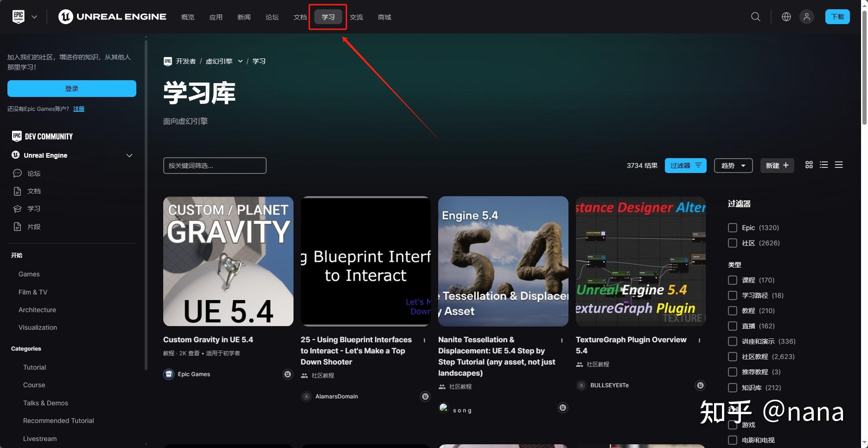Click the 按关键词筛选 keyword filter field
Image resolution: width=868 pixels, height=448 pixels.
pyautogui.click(x=215, y=166)
